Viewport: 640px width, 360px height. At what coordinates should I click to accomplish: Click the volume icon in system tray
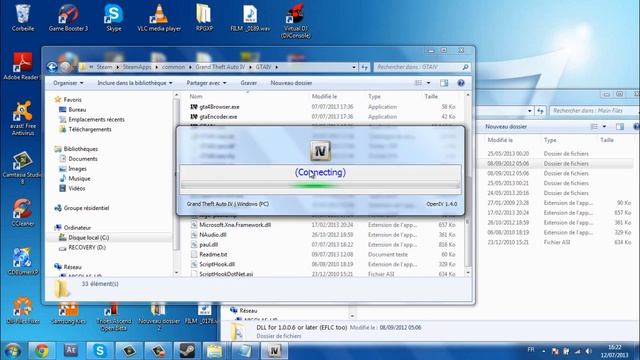pos(588,351)
